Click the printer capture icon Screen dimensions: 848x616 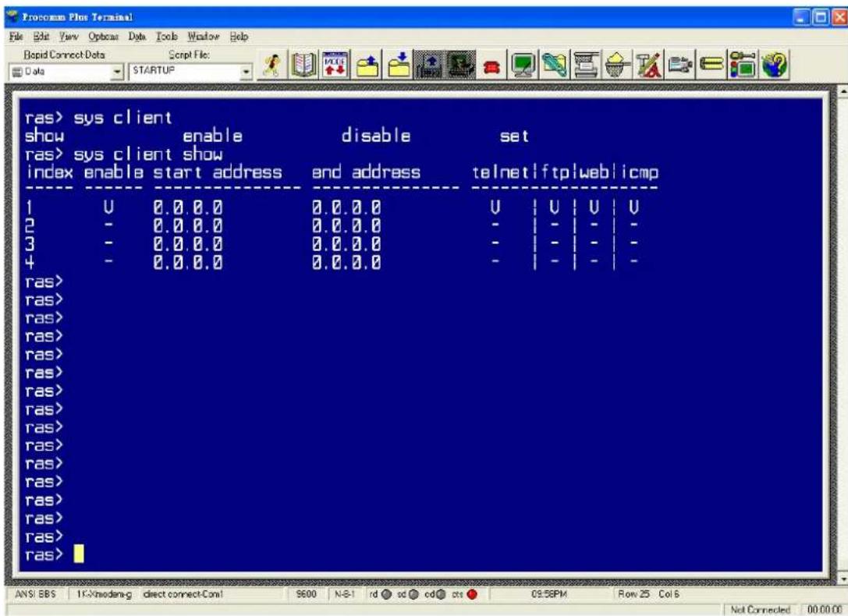(x=586, y=64)
